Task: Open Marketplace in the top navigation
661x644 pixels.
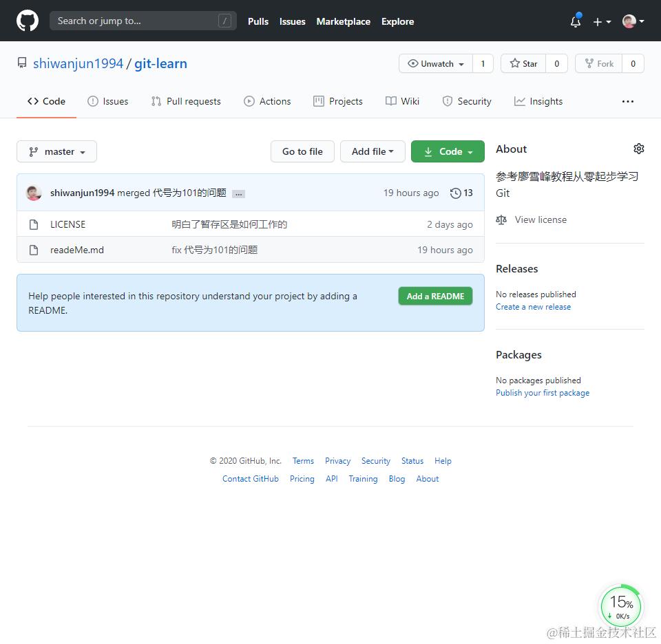Action: coord(344,21)
